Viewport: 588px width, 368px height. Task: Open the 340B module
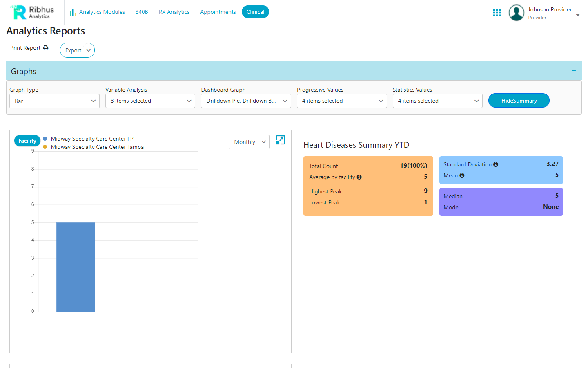tap(142, 12)
